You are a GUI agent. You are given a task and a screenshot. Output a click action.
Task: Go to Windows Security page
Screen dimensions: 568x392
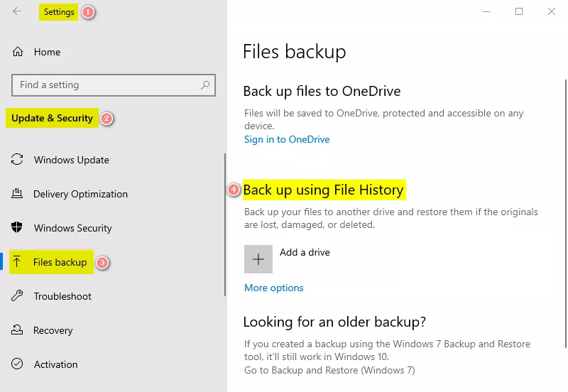[x=73, y=228]
